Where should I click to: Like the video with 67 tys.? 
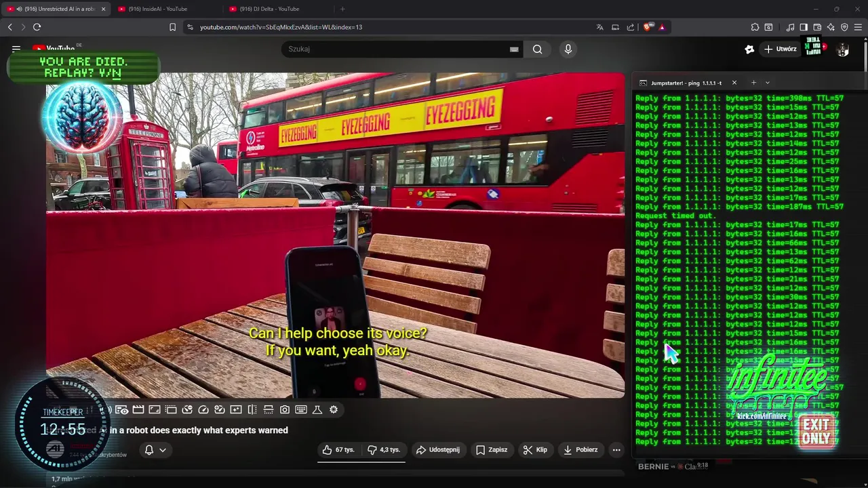pyautogui.click(x=338, y=449)
